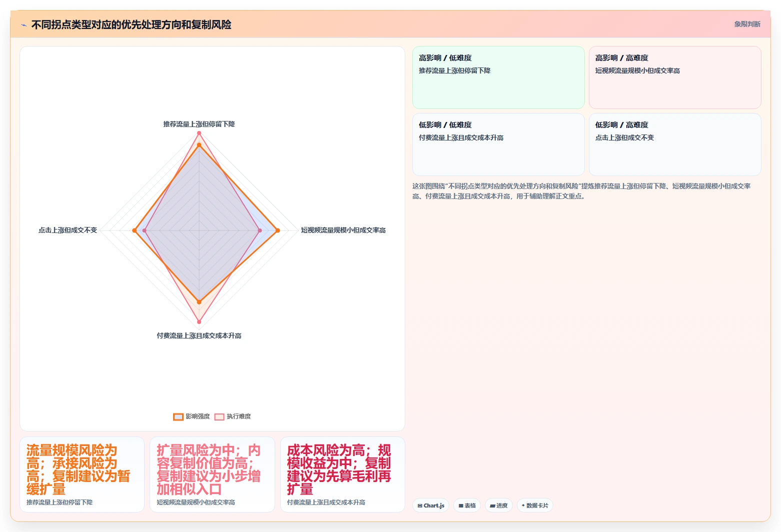The width and height of the screenshot is (781, 532).
Task: Click the pink data point on the bottom axis
Action: pyautogui.click(x=199, y=321)
